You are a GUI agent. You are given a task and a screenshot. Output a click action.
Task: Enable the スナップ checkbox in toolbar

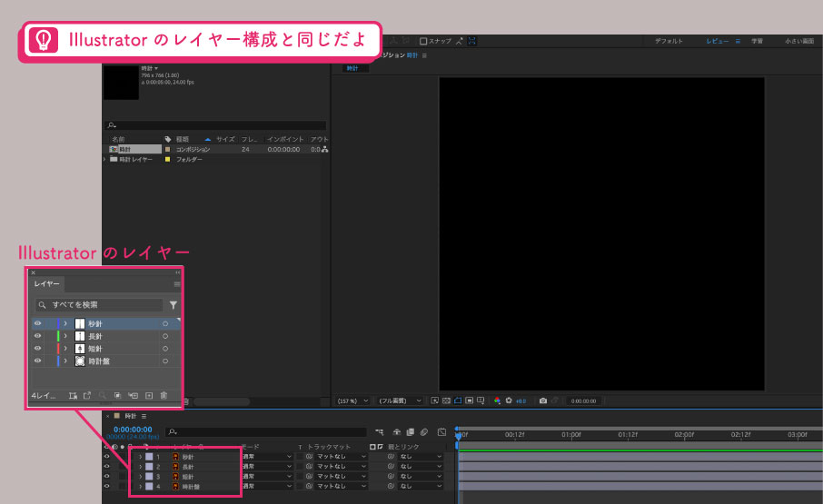[423, 41]
